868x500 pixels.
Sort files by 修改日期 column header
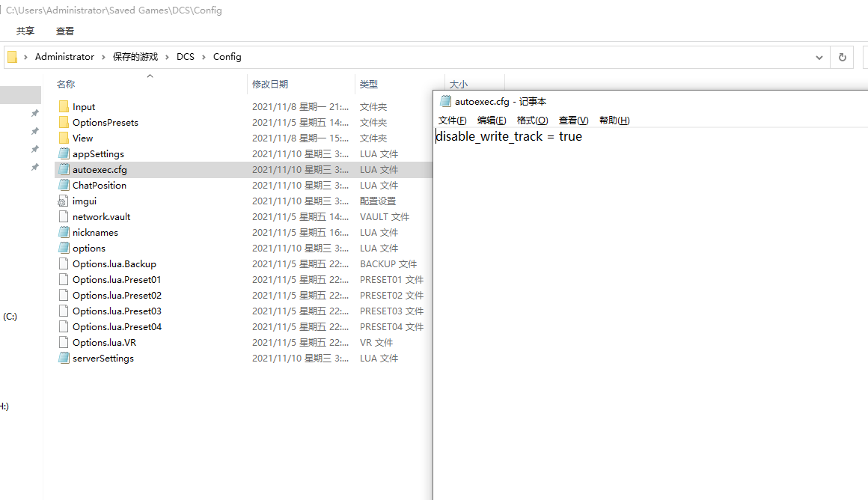(x=270, y=84)
